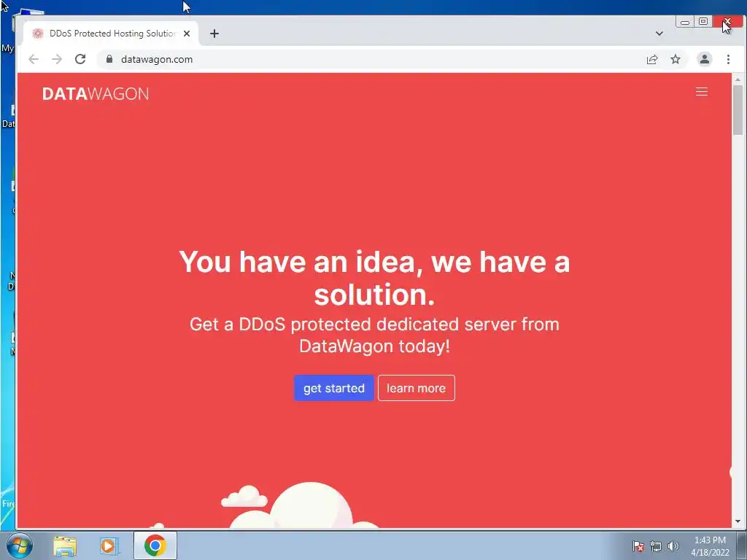Viewport: 747px width, 560px height.
Task: Restore down the Chrome window
Action: pos(703,22)
